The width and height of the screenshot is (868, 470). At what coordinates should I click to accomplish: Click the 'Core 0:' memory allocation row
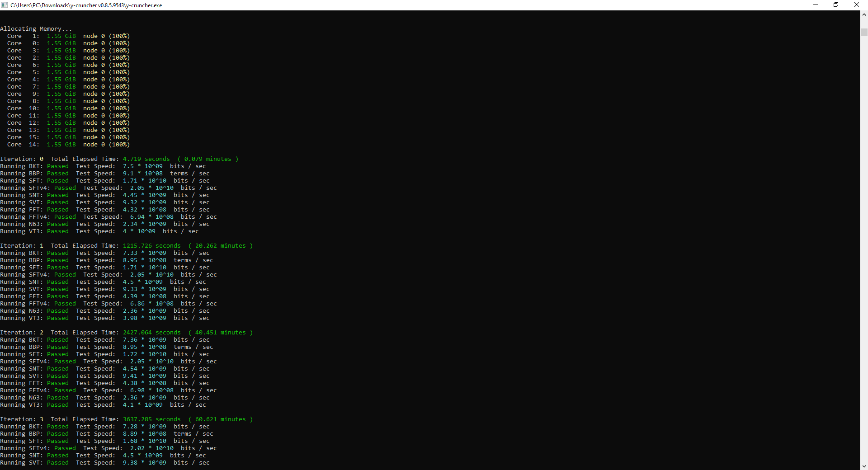click(69, 43)
